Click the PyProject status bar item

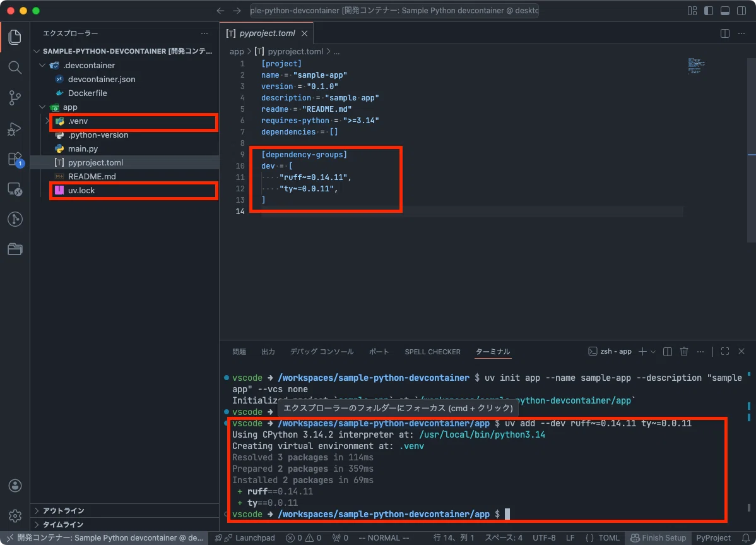coord(713,538)
